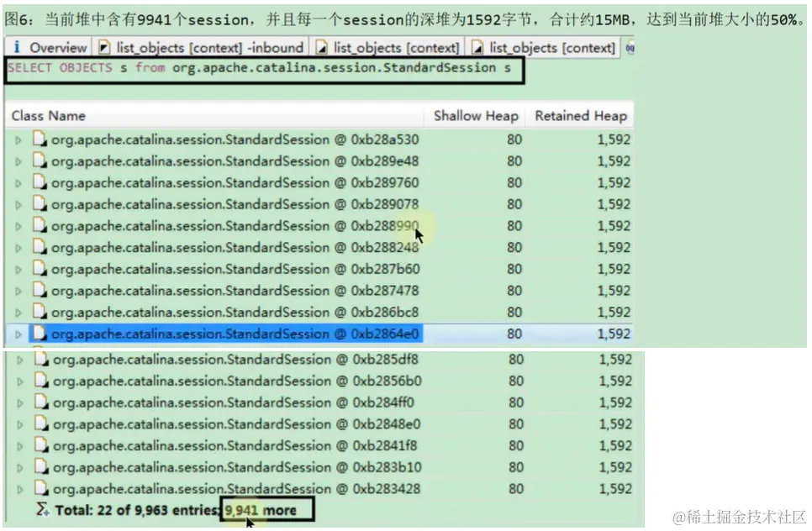The height and width of the screenshot is (531, 812).
Task: Select 'StandardSession @ 0xb288248' class name
Action: (x=235, y=248)
